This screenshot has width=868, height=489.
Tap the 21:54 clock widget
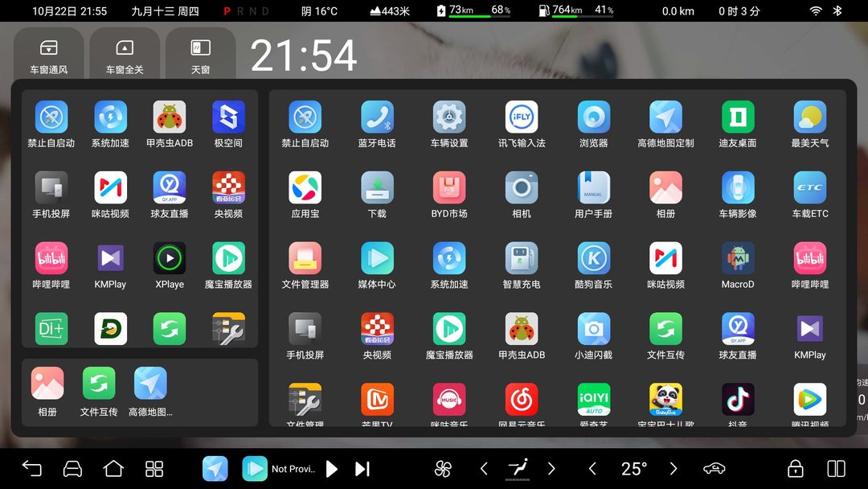click(x=303, y=55)
